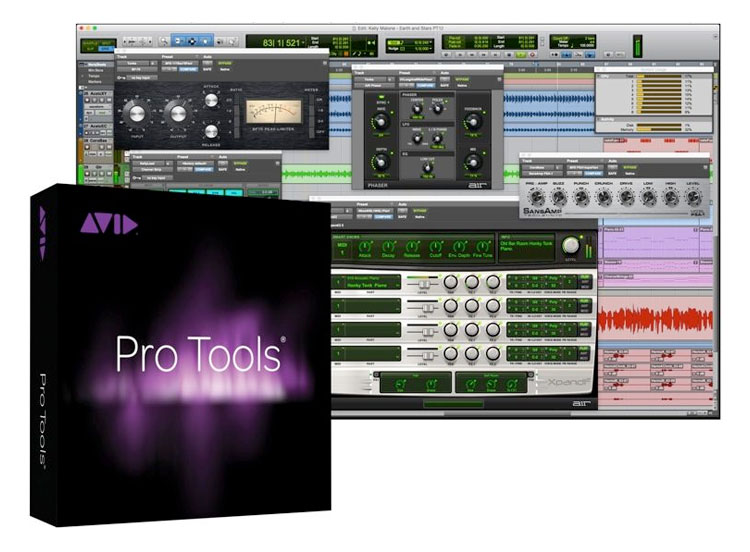
Task: Select the Scrubber speaker tool
Action: tap(221, 42)
